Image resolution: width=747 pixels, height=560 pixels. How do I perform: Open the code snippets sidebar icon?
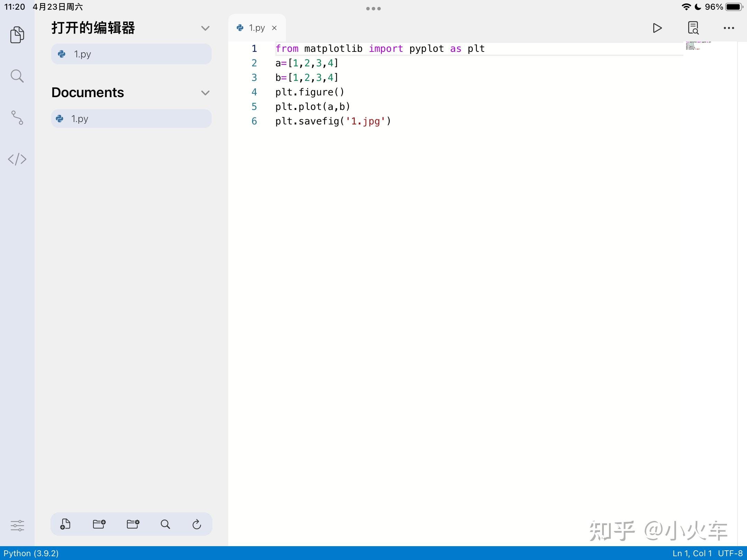(17, 159)
